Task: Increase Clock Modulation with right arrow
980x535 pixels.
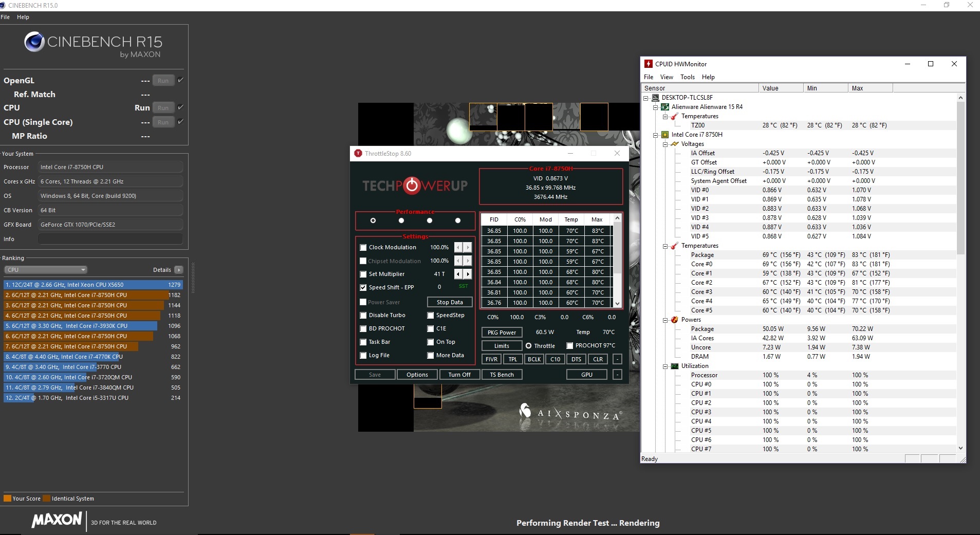Action: (x=468, y=247)
